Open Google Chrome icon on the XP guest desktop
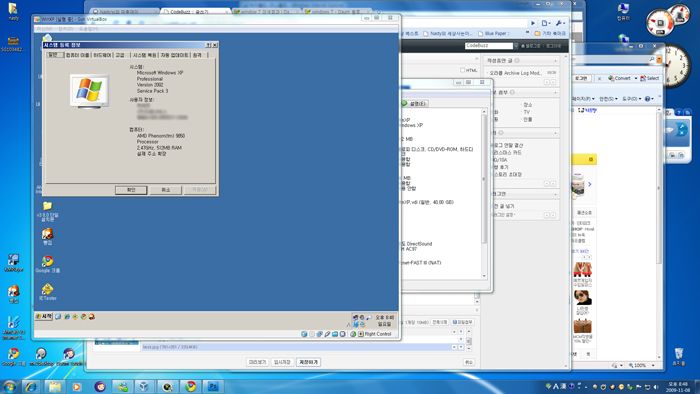The height and width of the screenshot is (394, 700). point(47,264)
